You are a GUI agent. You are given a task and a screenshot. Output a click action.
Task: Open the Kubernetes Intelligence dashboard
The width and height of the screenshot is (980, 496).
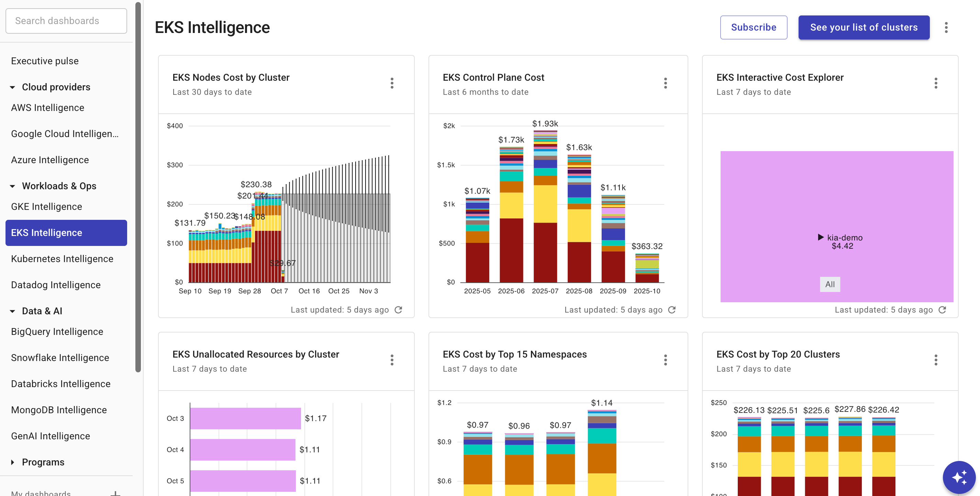[62, 259]
